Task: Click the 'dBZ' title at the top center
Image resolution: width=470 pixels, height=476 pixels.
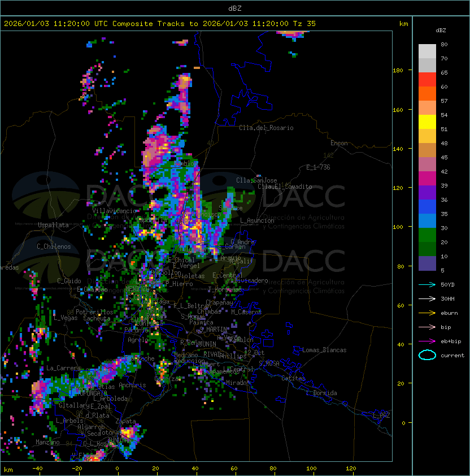Action: [235, 8]
